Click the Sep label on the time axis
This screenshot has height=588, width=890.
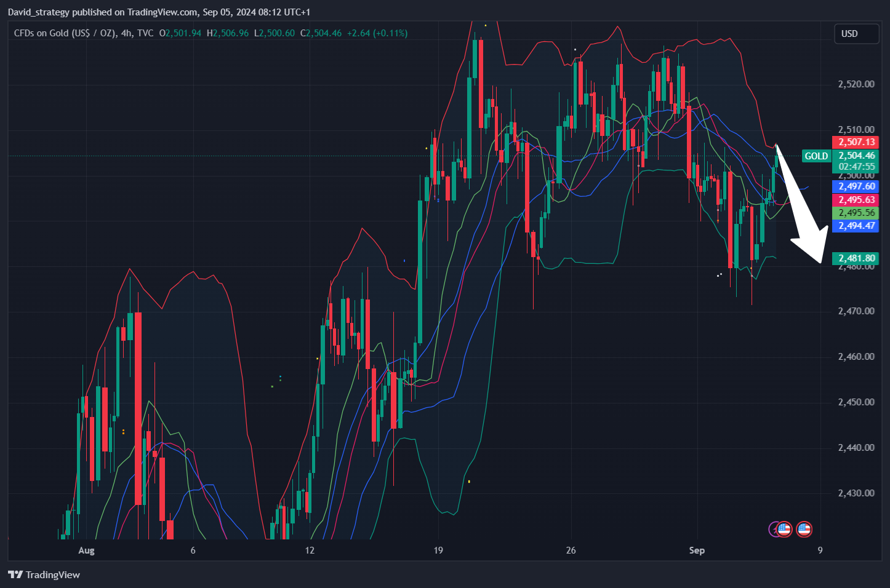click(697, 550)
